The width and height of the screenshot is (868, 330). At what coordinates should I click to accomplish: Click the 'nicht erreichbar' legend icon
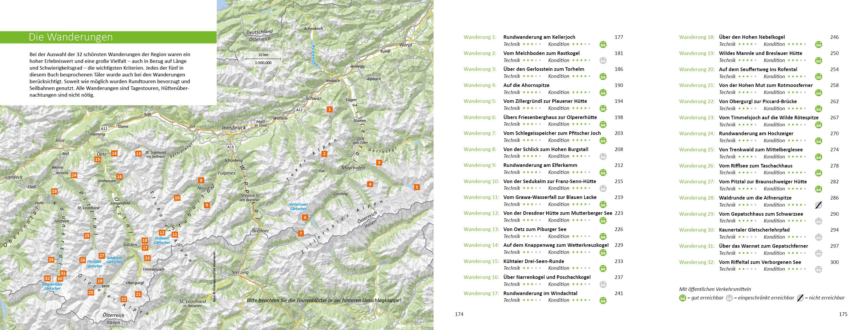[800, 298]
